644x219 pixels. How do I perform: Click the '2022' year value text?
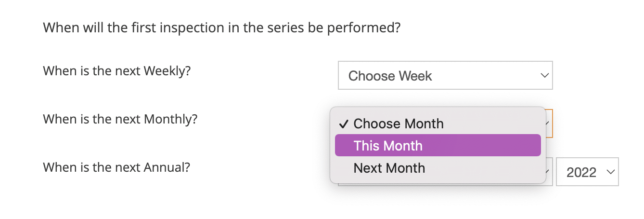[x=581, y=172]
